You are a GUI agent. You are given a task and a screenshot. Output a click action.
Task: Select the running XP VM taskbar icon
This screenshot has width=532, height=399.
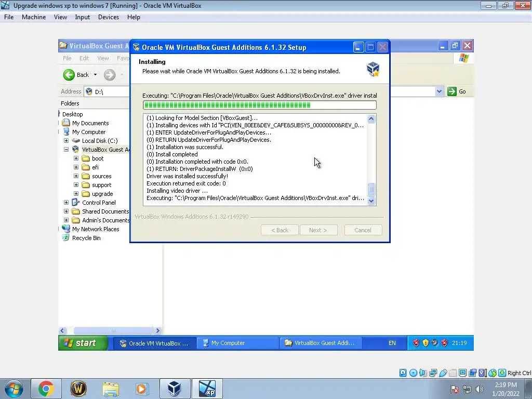(x=207, y=389)
